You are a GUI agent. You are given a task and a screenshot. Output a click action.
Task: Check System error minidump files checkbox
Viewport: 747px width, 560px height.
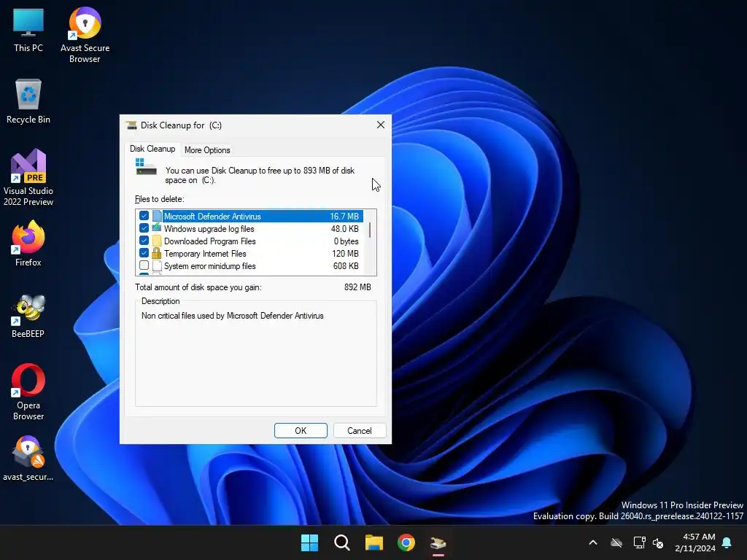point(144,265)
